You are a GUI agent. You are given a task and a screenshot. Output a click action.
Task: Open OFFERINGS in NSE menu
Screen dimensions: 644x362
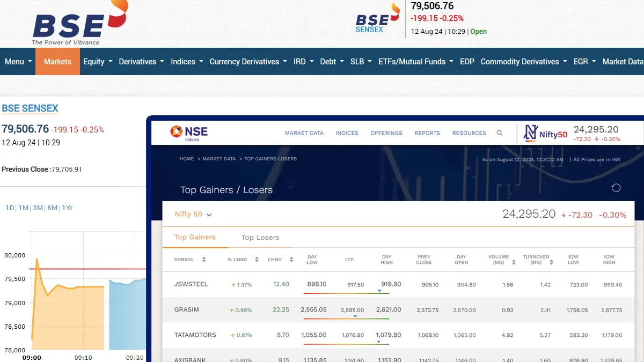pyautogui.click(x=386, y=133)
